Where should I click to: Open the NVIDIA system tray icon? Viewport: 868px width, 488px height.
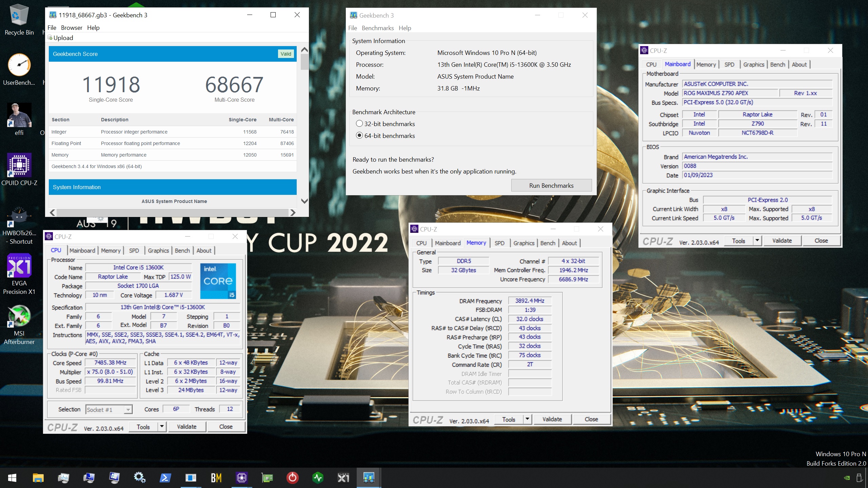click(x=847, y=478)
